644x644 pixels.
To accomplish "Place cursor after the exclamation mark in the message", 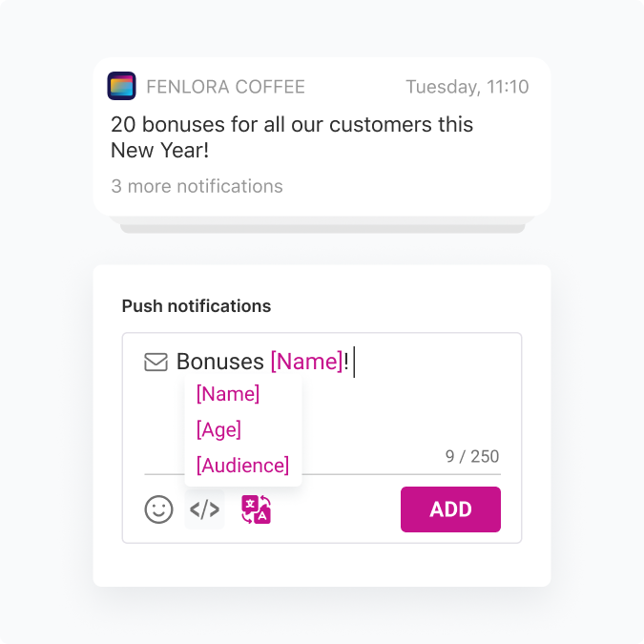I will 353,363.
